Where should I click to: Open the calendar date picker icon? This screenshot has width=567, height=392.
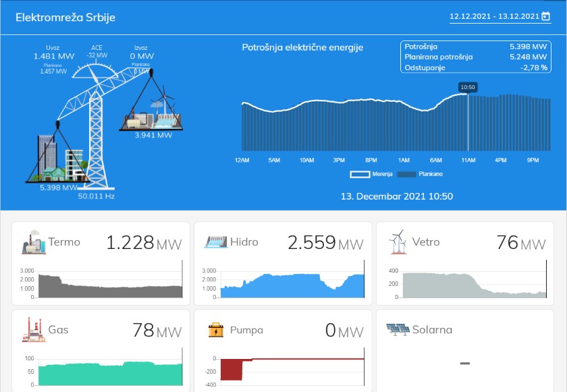click(x=545, y=16)
